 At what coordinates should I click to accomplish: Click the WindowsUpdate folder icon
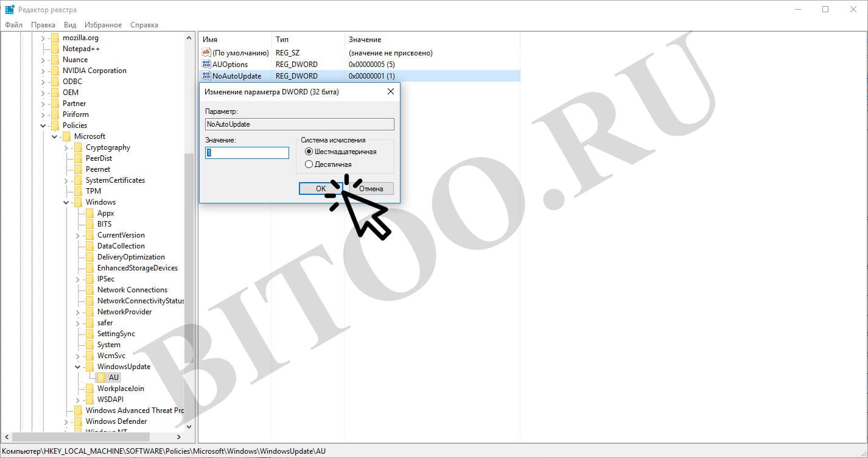coord(90,367)
